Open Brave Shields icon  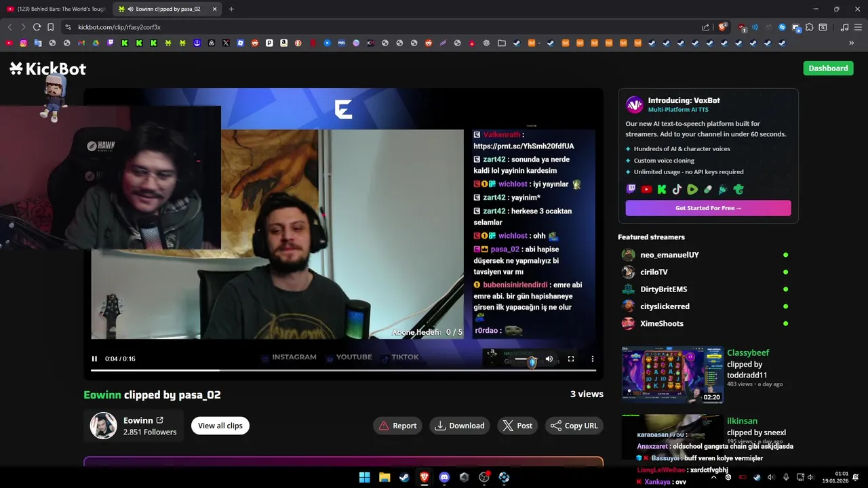point(722,27)
